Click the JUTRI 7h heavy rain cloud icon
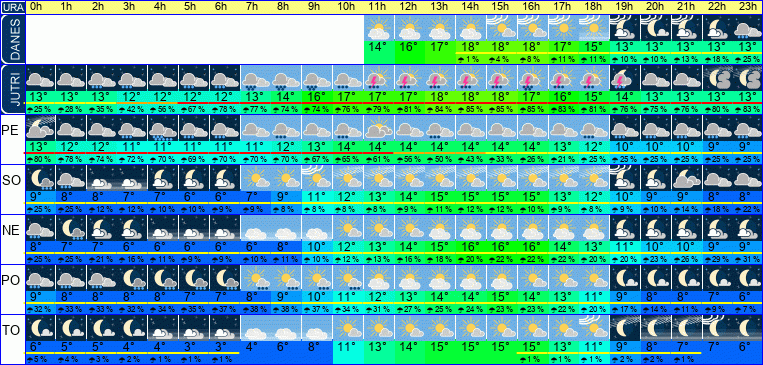Viewport: 763px width, 365px height. [256, 78]
